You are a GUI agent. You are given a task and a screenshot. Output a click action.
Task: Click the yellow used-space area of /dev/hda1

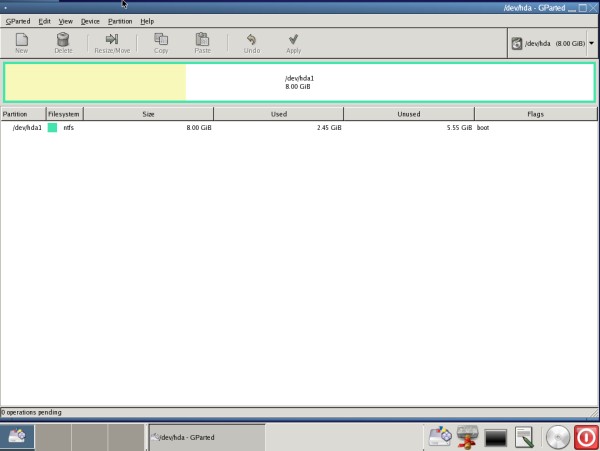tap(96, 82)
